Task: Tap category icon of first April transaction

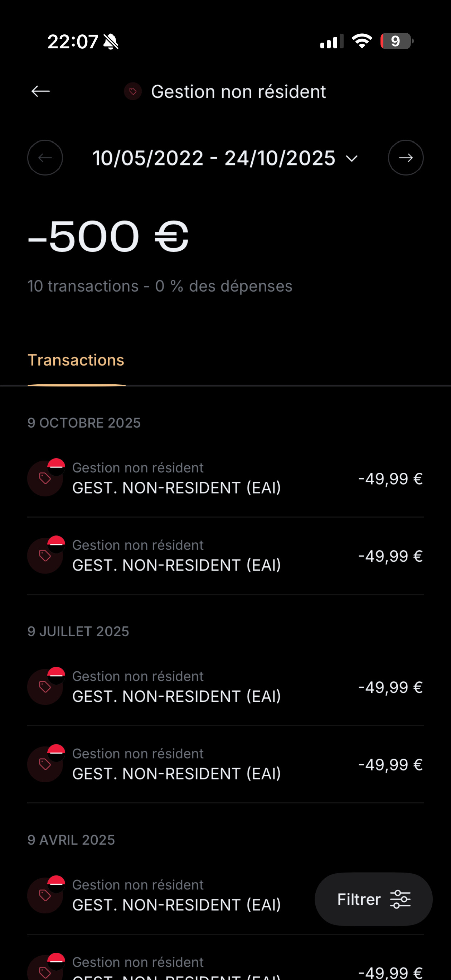Action: pos(45,895)
